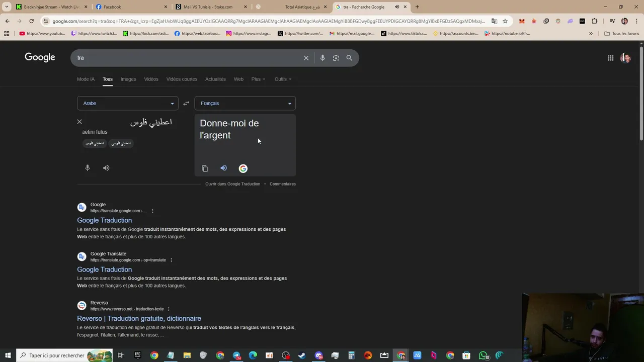Switch to Mali VS Tunisie Stake.com tab
Screen dimensions: 644x362
tap(211, 7)
